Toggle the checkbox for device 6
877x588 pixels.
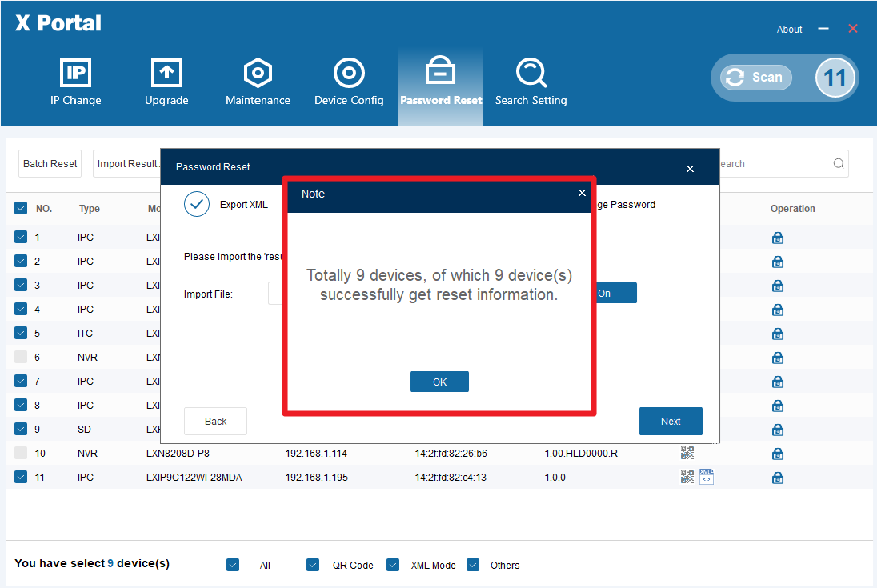21,357
